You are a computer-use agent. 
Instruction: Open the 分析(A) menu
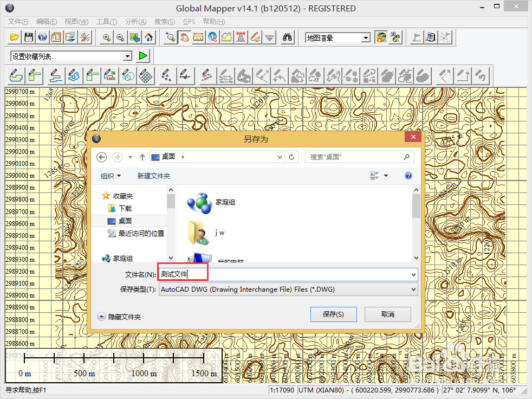tap(135, 21)
